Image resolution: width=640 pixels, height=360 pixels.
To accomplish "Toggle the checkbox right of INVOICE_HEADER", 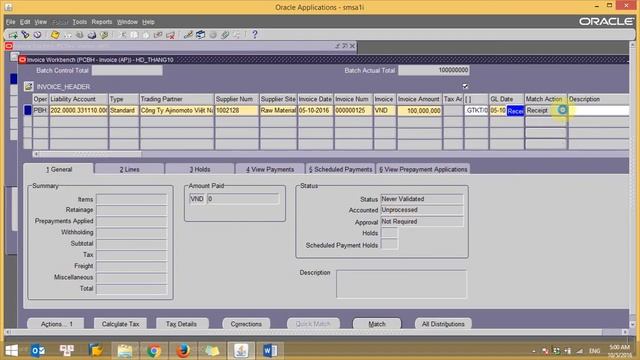I will (x=465, y=86).
